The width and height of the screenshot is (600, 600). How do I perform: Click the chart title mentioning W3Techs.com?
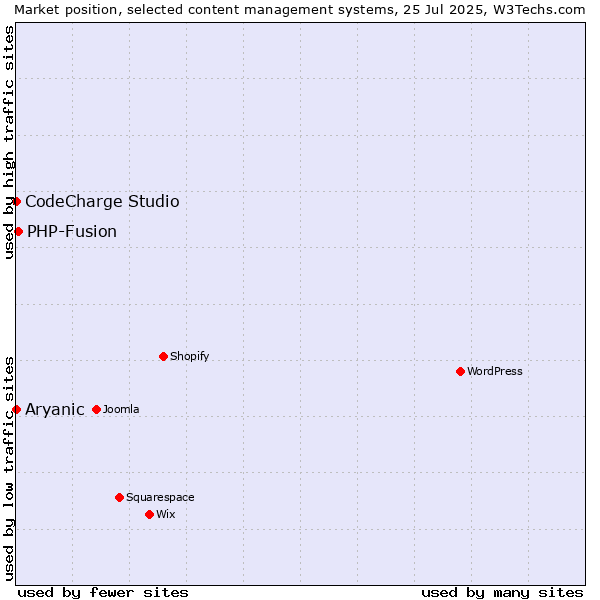click(300, 10)
